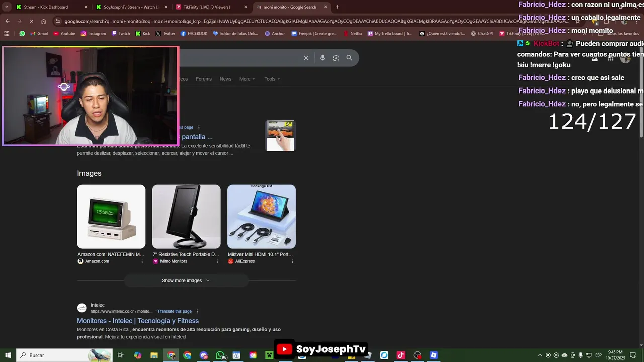Click the magnifier search button

(349, 58)
